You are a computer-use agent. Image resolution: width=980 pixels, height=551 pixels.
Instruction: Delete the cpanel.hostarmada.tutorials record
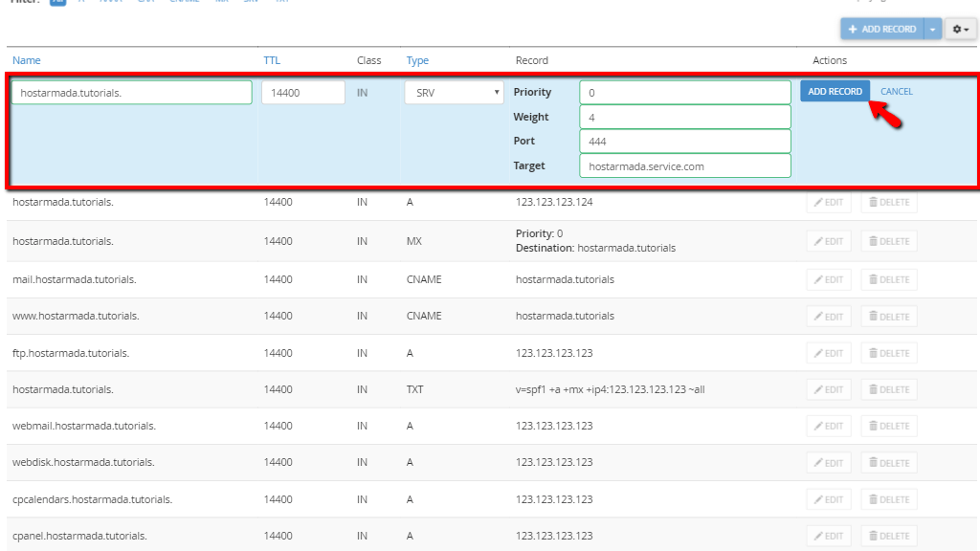889,536
